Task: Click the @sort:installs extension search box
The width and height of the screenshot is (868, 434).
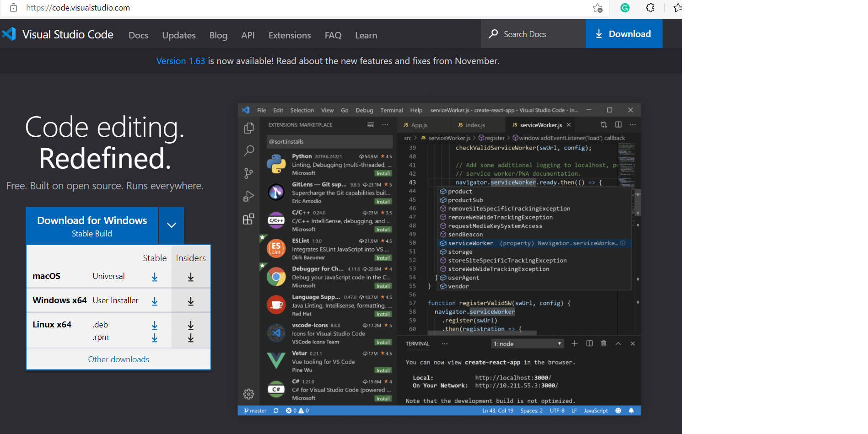Action: point(329,142)
